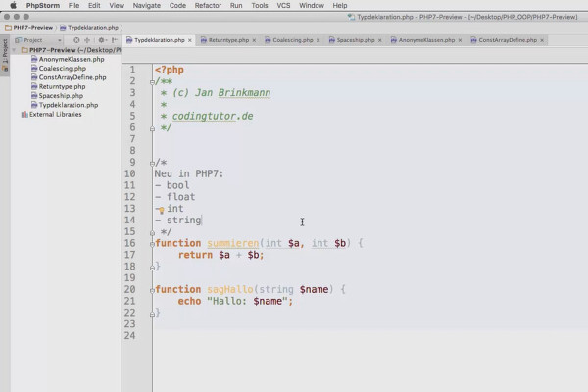Screen dimensions: 588x392
Task: Click the External Libraries icon
Action: [x=24, y=114]
